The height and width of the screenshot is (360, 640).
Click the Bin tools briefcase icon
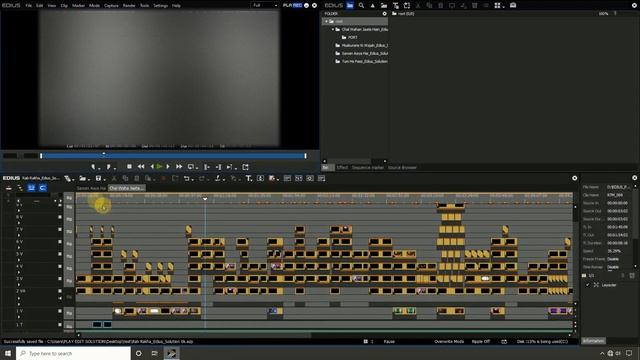coord(513,5)
